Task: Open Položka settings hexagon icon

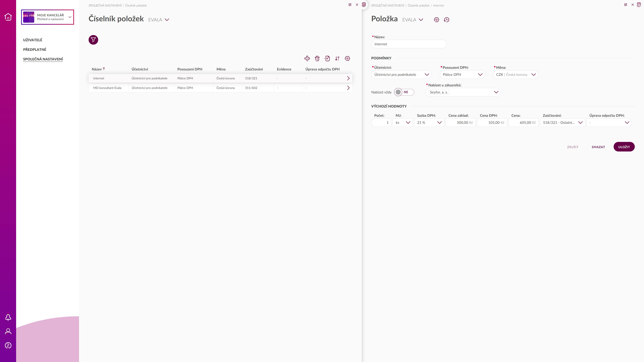Action: (x=436, y=20)
